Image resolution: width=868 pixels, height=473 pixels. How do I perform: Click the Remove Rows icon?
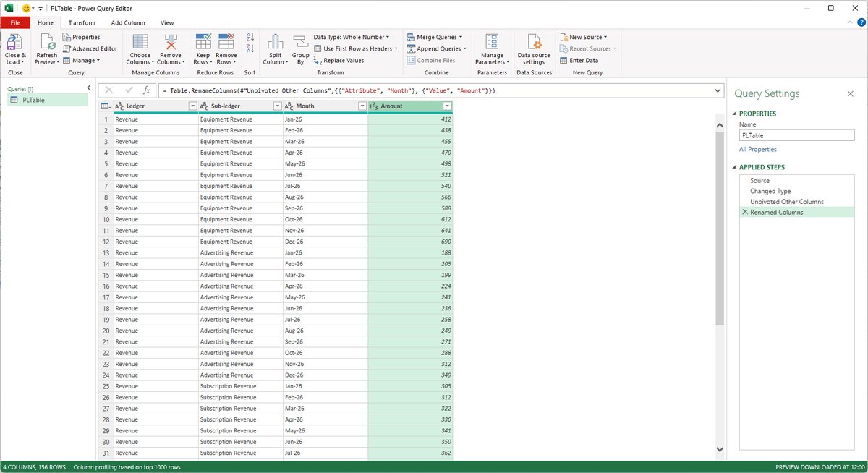226,42
